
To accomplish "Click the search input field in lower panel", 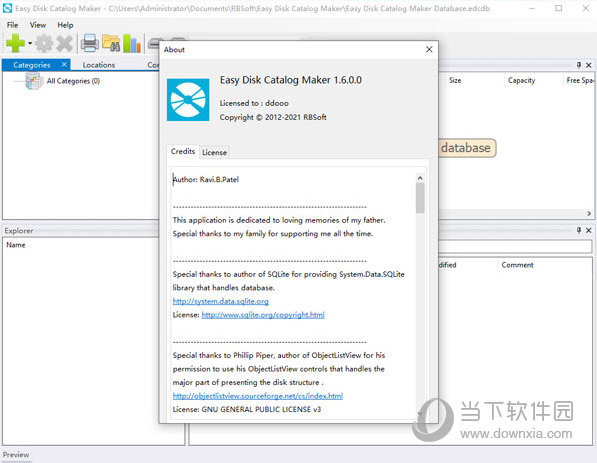I will 515,247.
